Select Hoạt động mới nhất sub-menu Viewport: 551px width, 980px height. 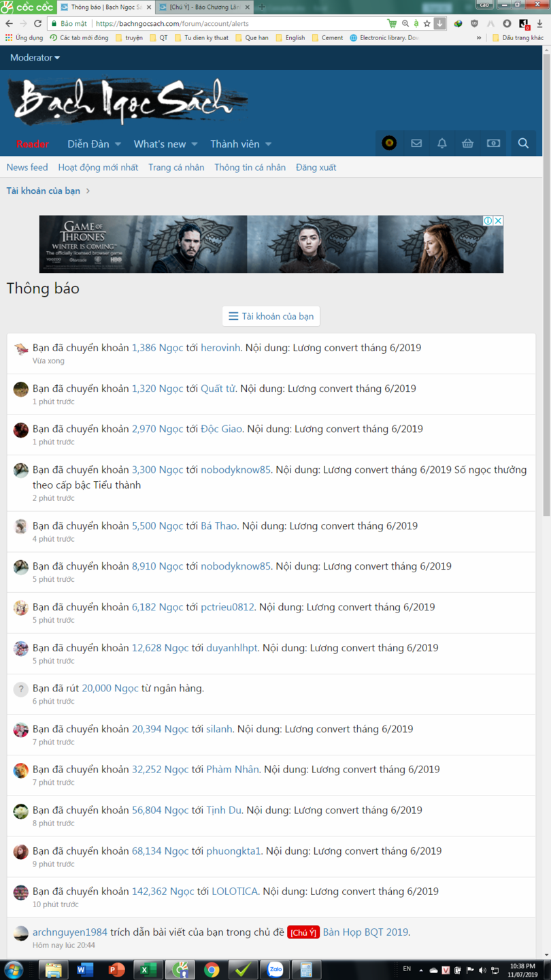98,167
